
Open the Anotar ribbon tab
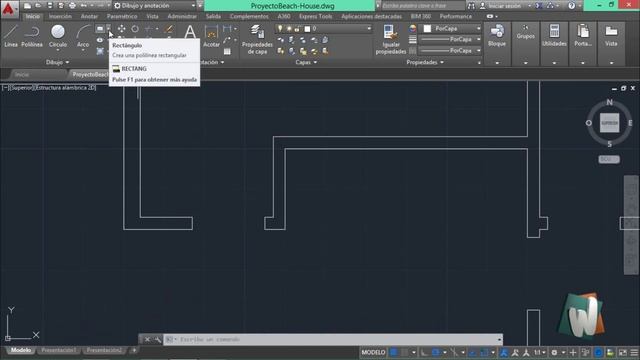pyautogui.click(x=89, y=16)
